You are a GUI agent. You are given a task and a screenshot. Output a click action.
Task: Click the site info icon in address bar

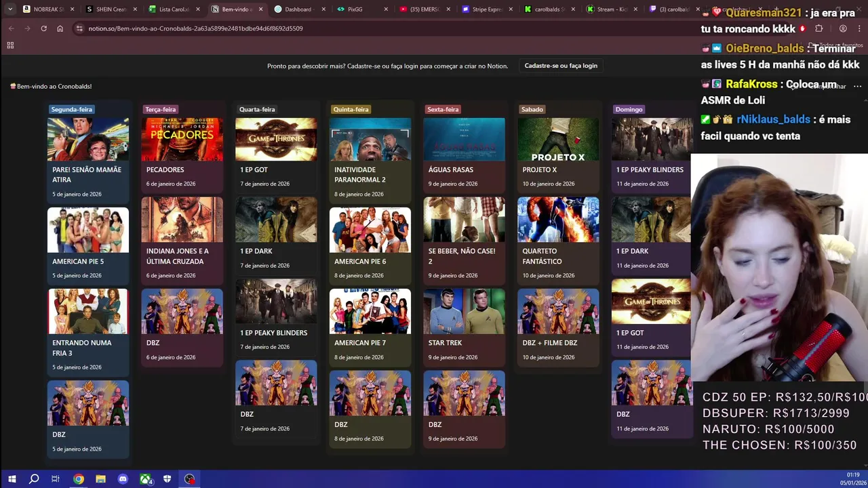79,28
